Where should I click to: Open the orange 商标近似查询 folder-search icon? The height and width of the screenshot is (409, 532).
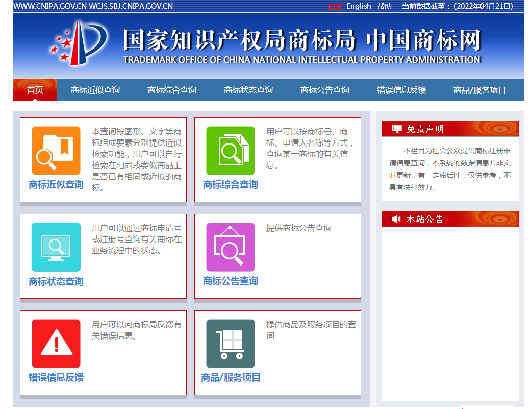pos(56,151)
